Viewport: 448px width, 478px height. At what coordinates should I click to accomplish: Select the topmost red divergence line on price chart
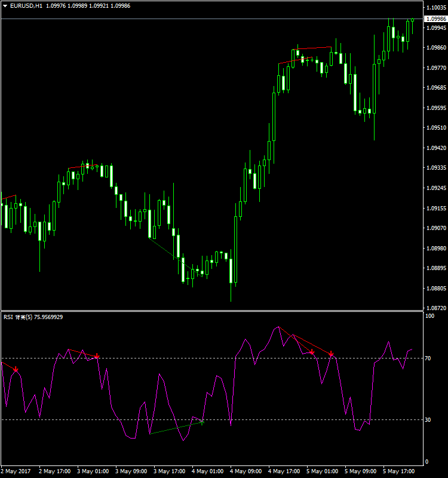312,48
